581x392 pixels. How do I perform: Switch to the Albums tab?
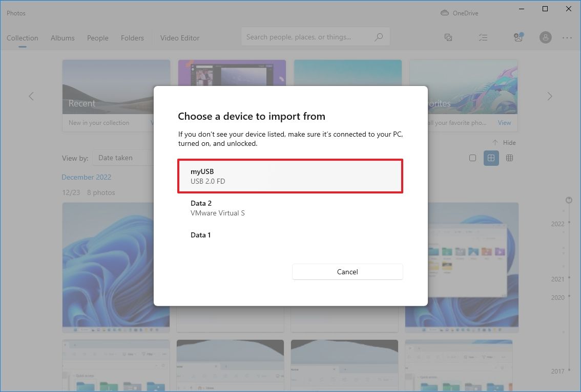[63, 38]
